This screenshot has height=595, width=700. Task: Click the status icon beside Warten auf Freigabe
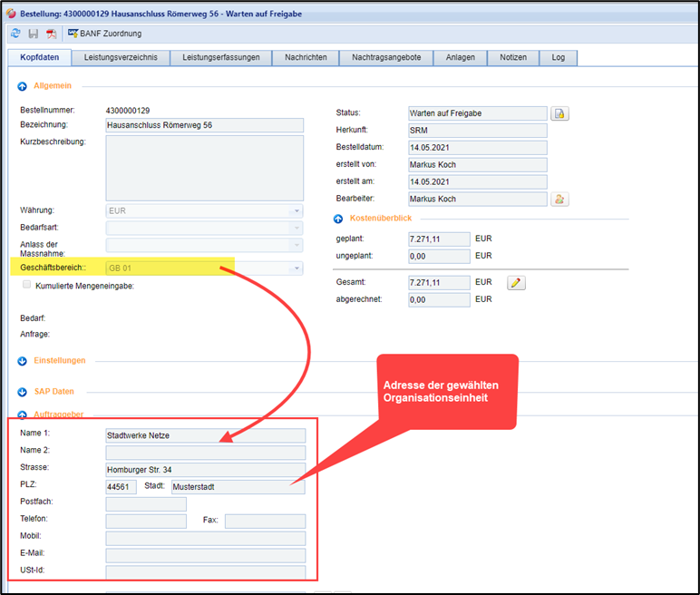(x=560, y=113)
